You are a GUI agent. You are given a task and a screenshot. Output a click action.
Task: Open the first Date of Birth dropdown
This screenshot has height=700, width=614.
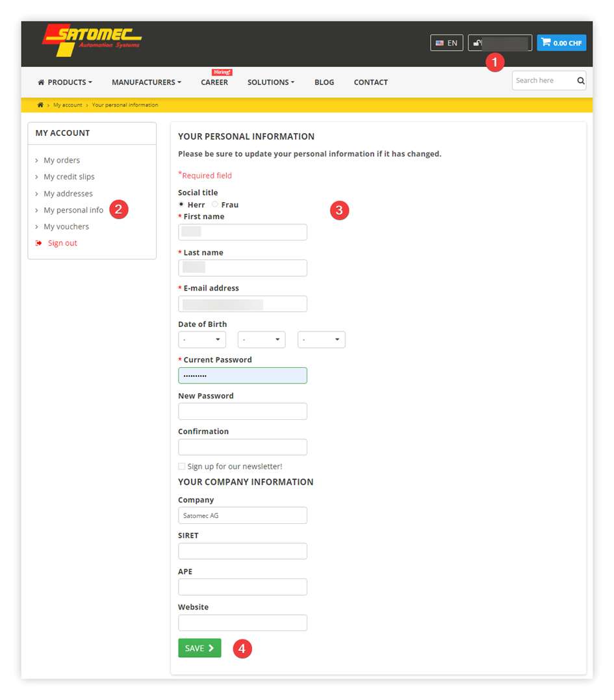coord(202,340)
